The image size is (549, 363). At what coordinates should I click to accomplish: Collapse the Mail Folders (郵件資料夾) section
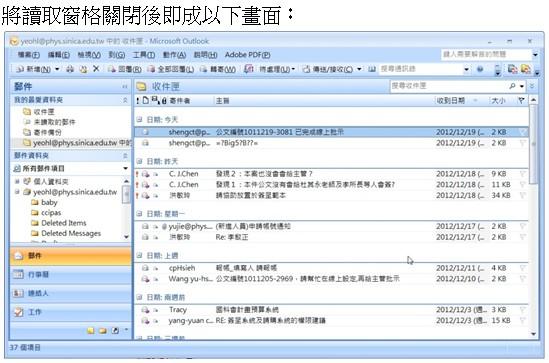(125, 156)
